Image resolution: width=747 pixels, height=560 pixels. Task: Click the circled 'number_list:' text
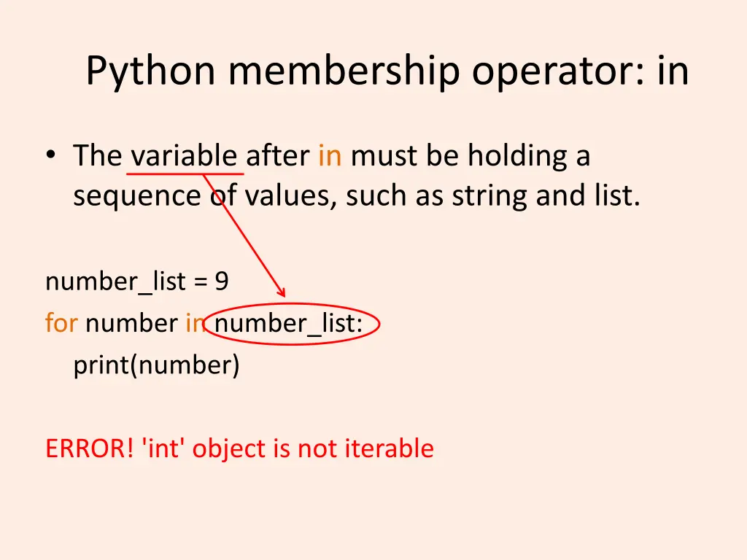coord(289,323)
